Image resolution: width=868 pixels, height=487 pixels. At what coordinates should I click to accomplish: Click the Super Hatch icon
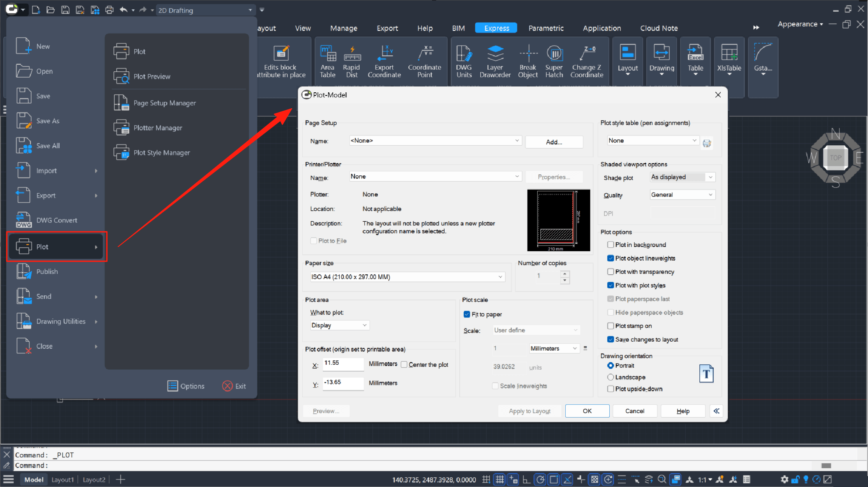pos(554,54)
